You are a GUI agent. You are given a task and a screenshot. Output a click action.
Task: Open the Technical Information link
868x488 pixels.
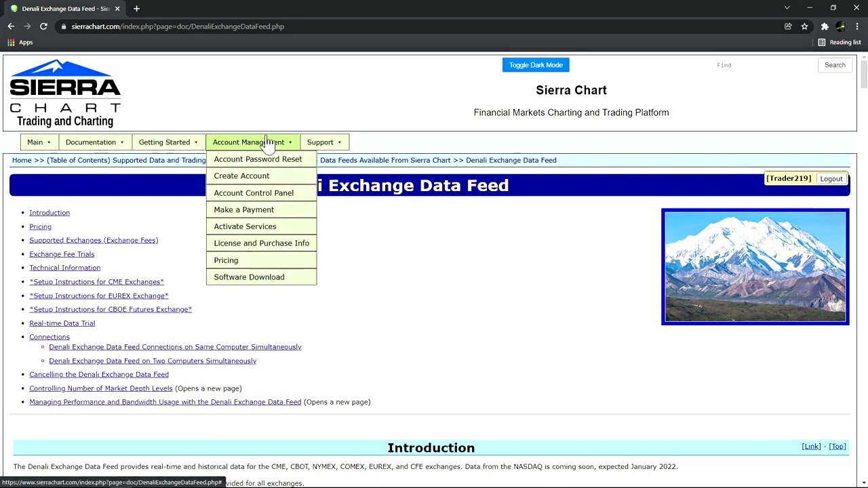coord(64,268)
